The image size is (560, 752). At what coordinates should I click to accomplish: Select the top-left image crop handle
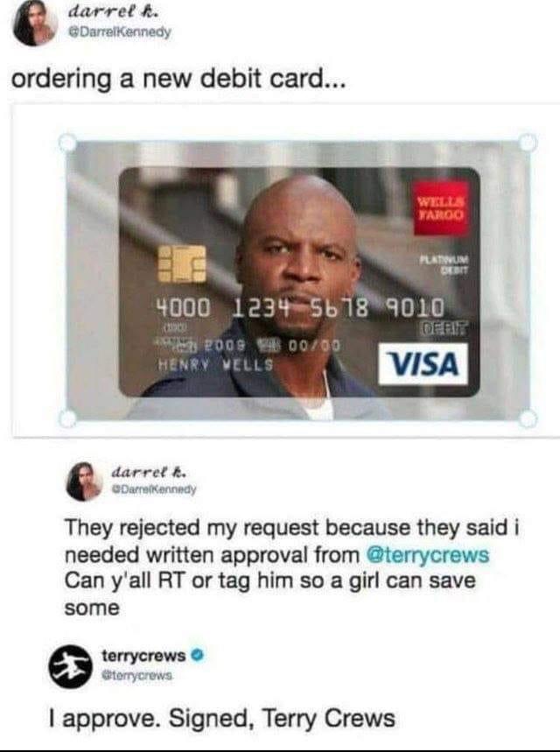[x=67, y=143]
